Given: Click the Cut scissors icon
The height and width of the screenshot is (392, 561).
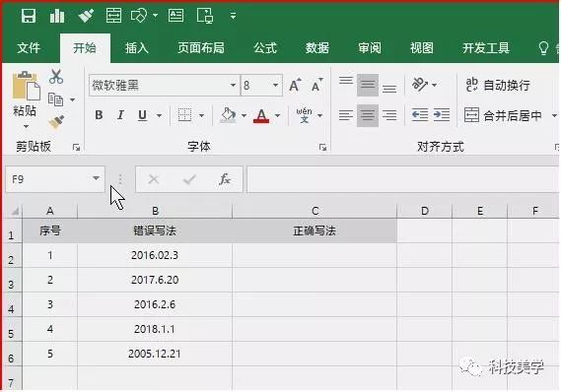Looking at the screenshot, I should [x=56, y=77].
